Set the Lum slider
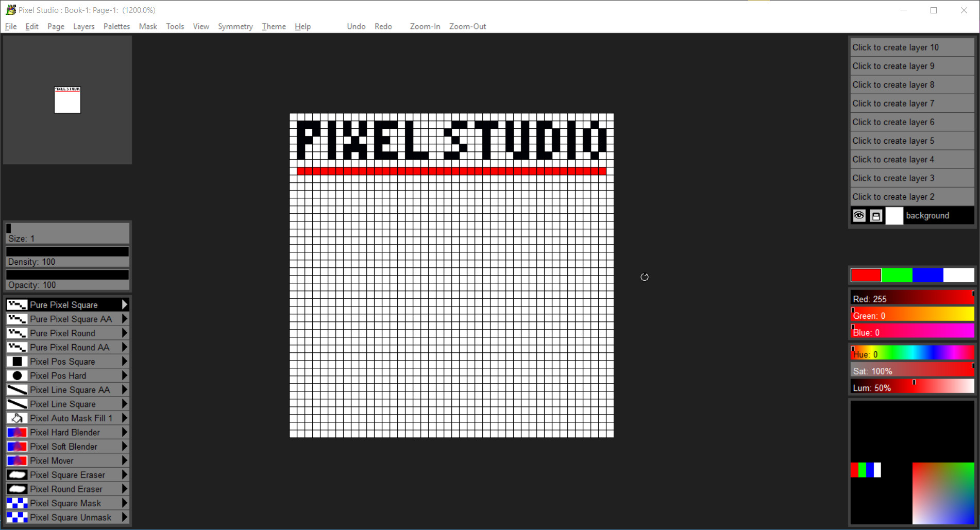The image size is (980, 530). pyautogui.click(x=912, y=386)
